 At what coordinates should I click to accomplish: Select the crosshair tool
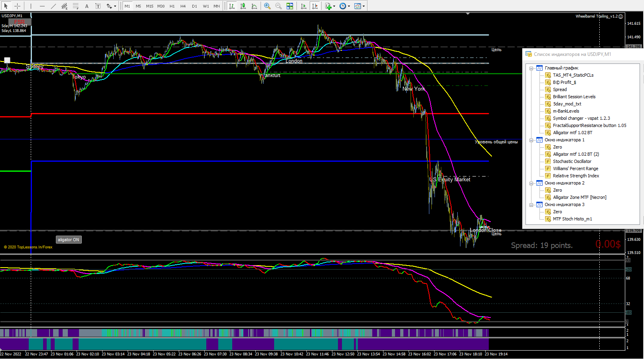[17, 6]
